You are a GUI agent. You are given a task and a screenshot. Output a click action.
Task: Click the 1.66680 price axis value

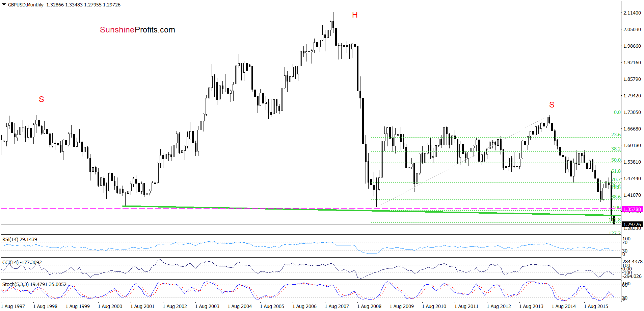click(632, 129)
